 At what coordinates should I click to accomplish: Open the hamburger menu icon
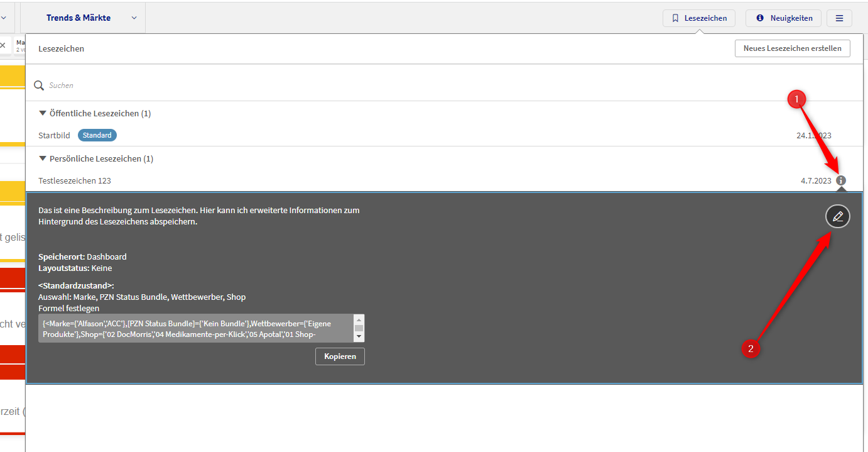pos(839,18)
